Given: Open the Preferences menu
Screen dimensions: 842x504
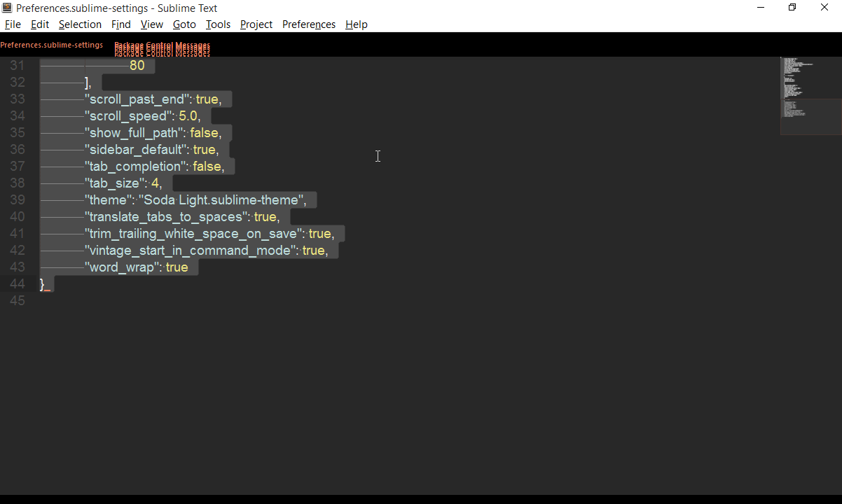Looking at the screenshot, I should click(x=309, y=24).
